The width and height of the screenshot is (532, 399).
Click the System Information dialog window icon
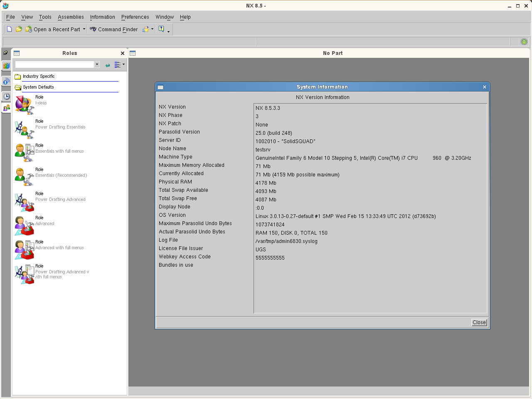(x=160, y=87)
